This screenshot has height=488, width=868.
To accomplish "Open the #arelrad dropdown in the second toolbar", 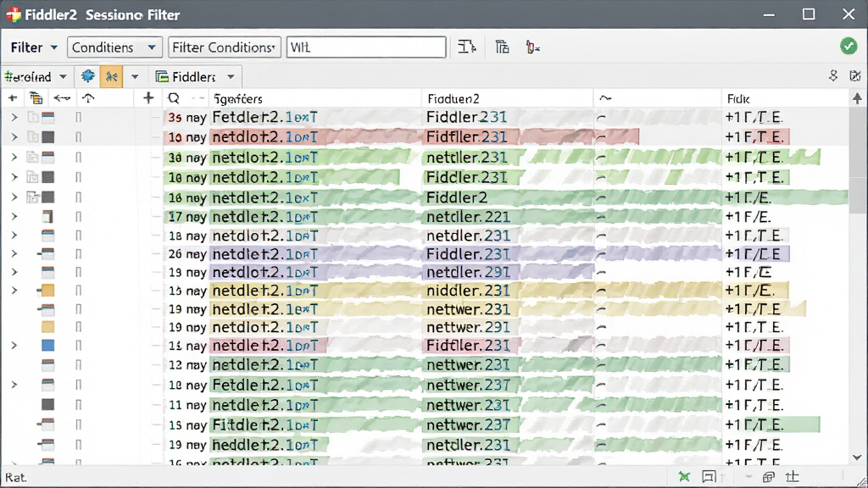I will pos(36,76).
